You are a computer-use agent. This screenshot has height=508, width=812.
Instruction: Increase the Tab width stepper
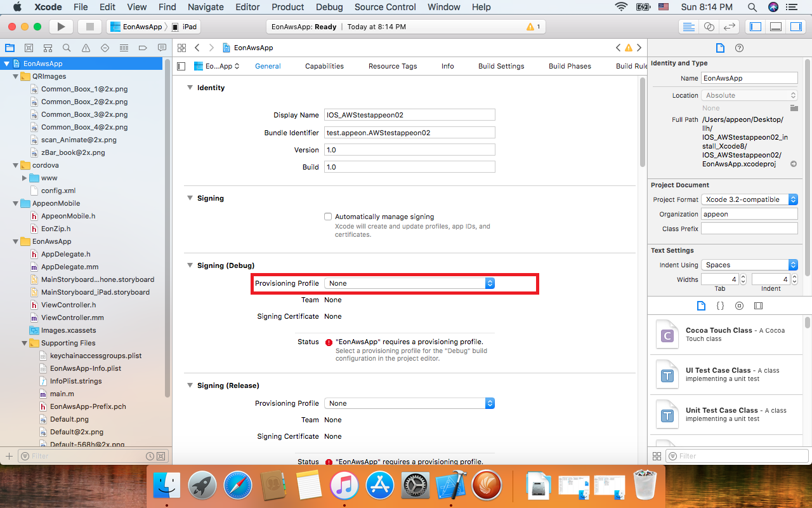click(743, 276)
